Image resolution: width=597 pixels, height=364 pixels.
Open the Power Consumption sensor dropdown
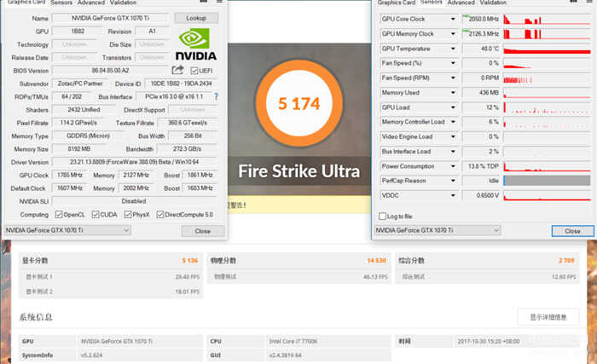pos(453,166)
